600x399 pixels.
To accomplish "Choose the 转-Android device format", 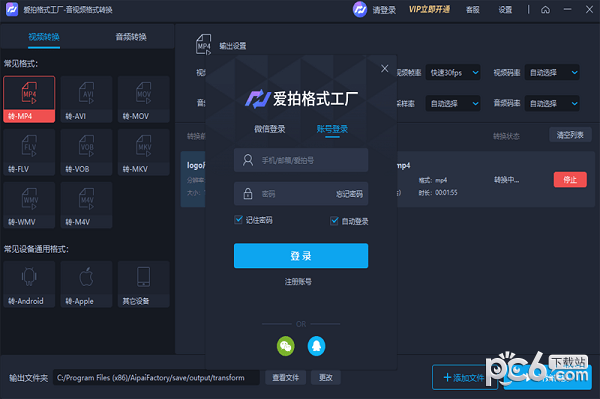I will 29,284.
